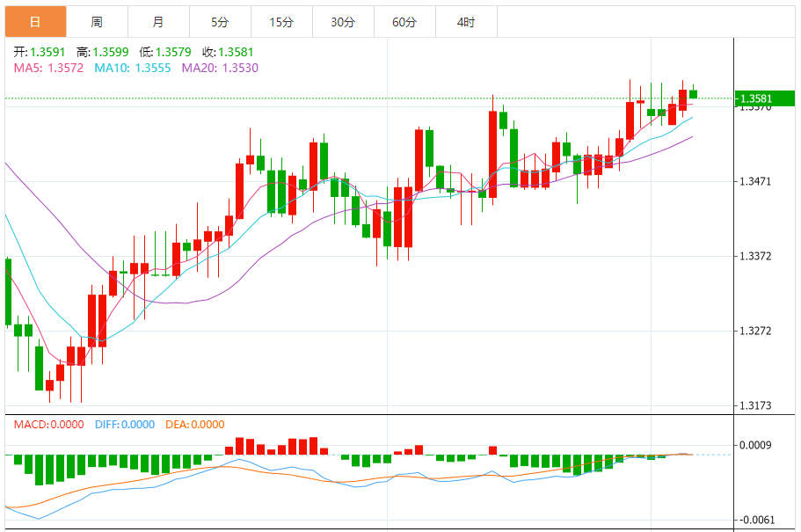
Task: Click the MA20: 1.3530 legend text
Action: [x=220, y=68]
